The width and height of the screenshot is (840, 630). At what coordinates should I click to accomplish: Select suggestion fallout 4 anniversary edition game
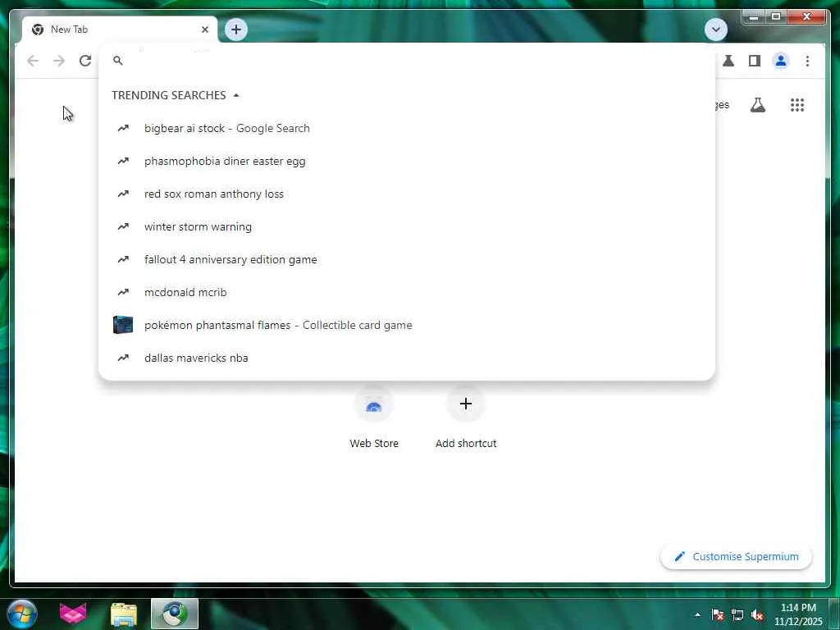[407, 259]
